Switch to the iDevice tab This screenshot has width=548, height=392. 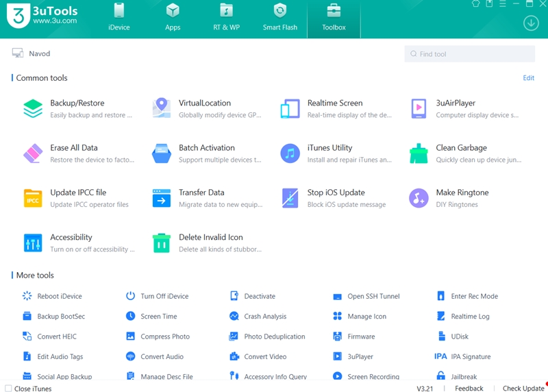119,16
